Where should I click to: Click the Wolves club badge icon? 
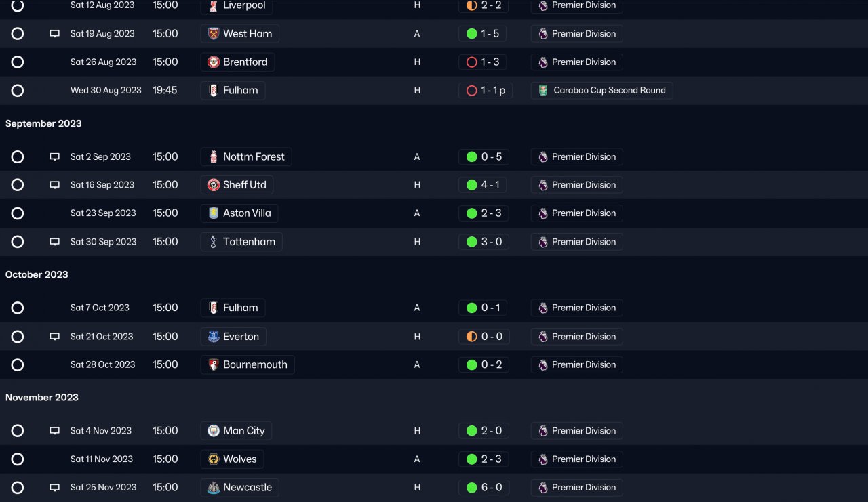tap(214, 459)
